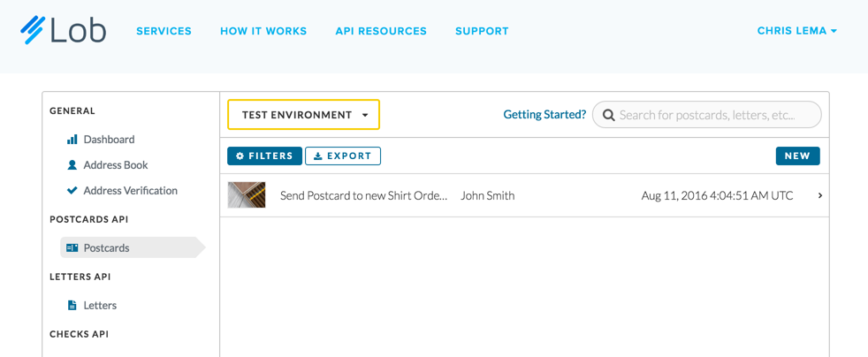Screen dimensions: 868x357
Task: Open API Resources in top navigation
Action: (381, 31)
